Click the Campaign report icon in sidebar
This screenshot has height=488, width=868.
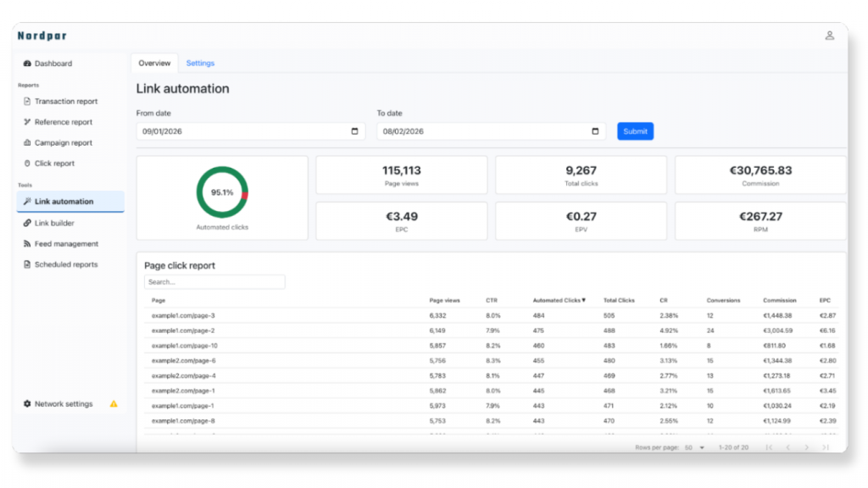[27, 143]
